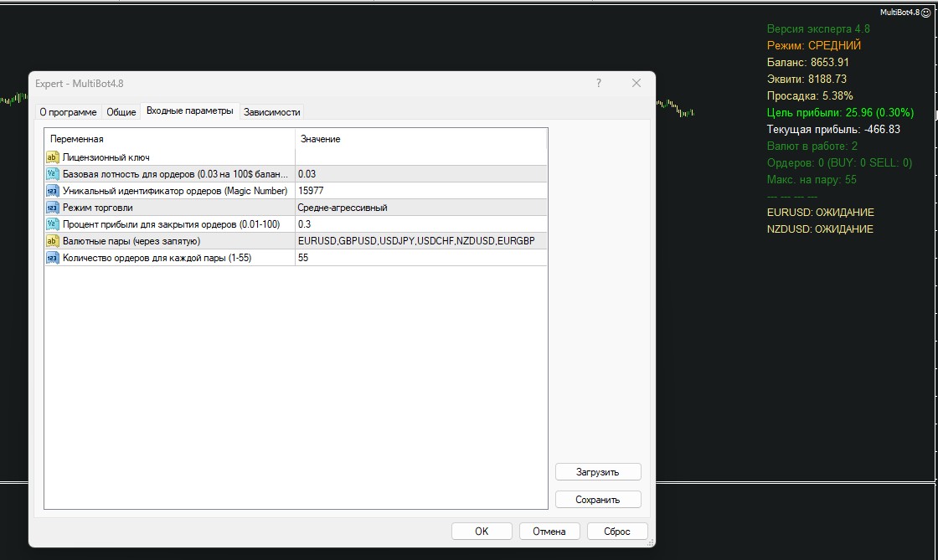Click the Базовая лотность для ордеров label
The image size is (938, 560).
pos(175,174)
